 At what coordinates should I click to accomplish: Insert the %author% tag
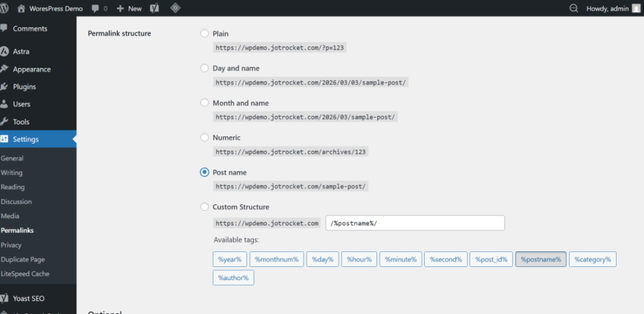pos(234,277)
